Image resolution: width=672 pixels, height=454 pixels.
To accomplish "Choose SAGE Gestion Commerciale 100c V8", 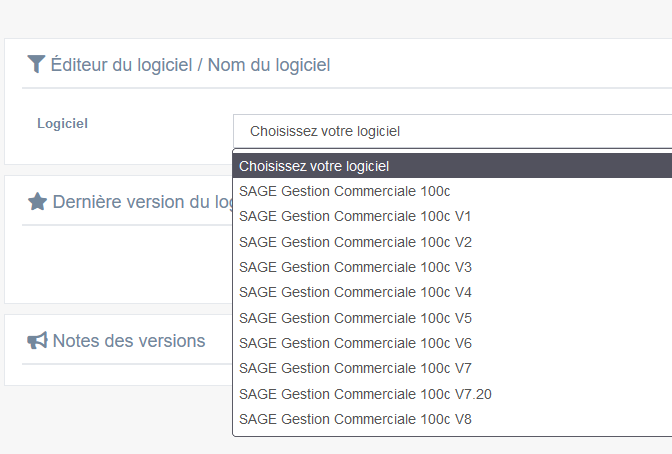I will [x=355, y=419].
